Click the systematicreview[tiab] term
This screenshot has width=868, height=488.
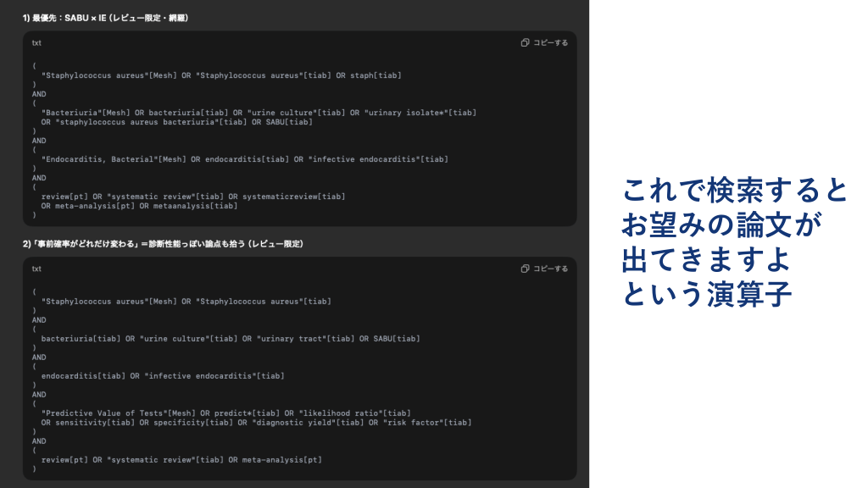point(293,197)
